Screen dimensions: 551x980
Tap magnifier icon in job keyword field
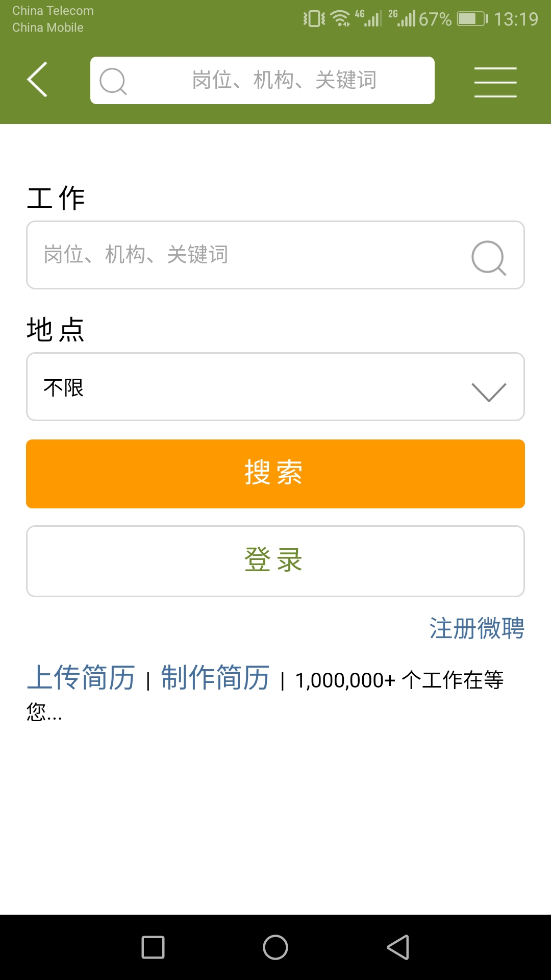pyautogui.click(x=488, y=257)
